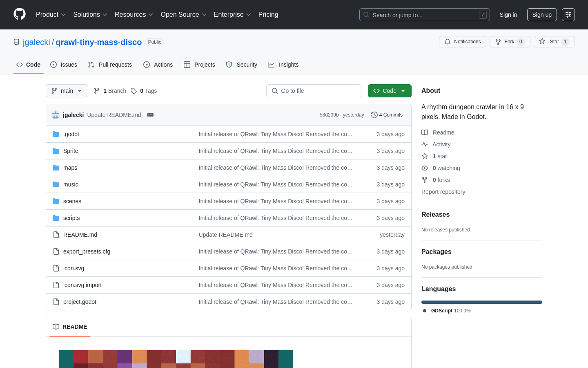Star the repository
Viewport: 588px width, 368px height.
pos(554,42)
